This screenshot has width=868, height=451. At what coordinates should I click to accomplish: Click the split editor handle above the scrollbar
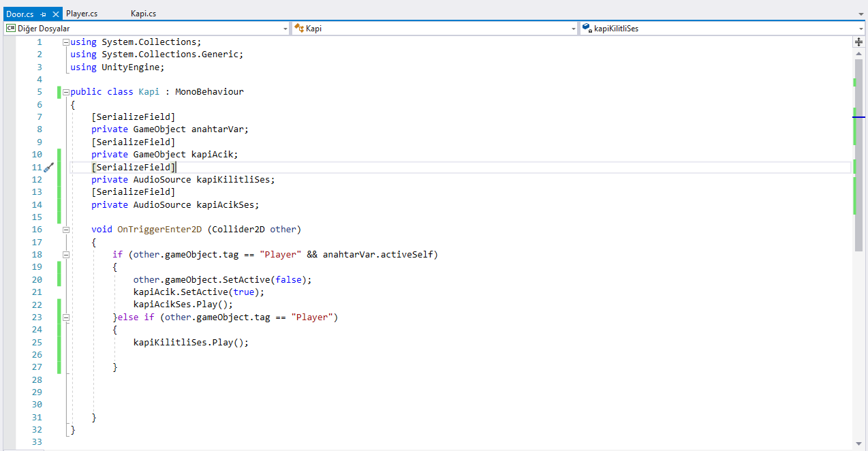(x=859, y=42)
